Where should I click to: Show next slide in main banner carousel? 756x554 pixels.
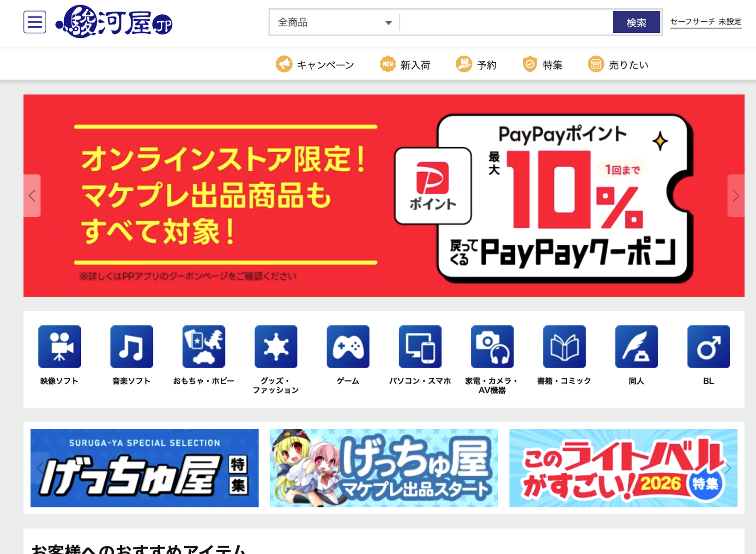[736, 196]
